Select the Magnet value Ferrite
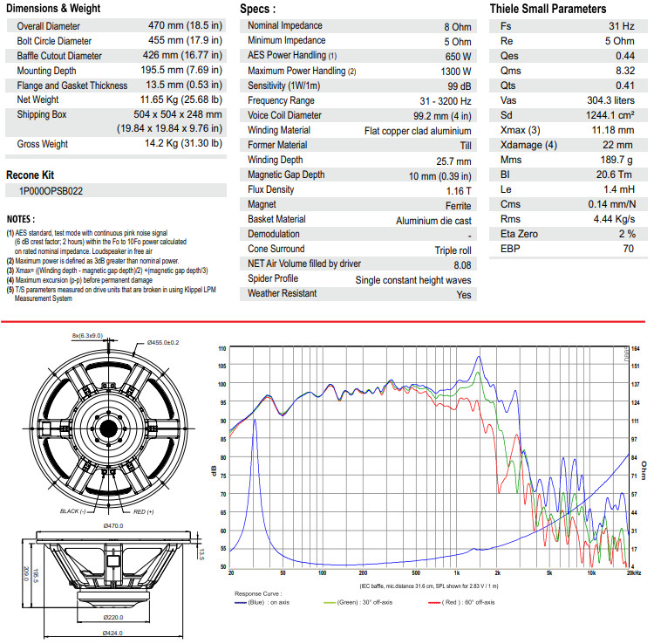 [459, 206]
